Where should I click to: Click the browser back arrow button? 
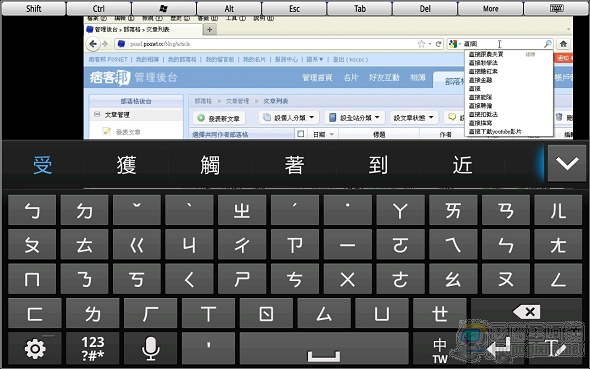coord(93,44)
